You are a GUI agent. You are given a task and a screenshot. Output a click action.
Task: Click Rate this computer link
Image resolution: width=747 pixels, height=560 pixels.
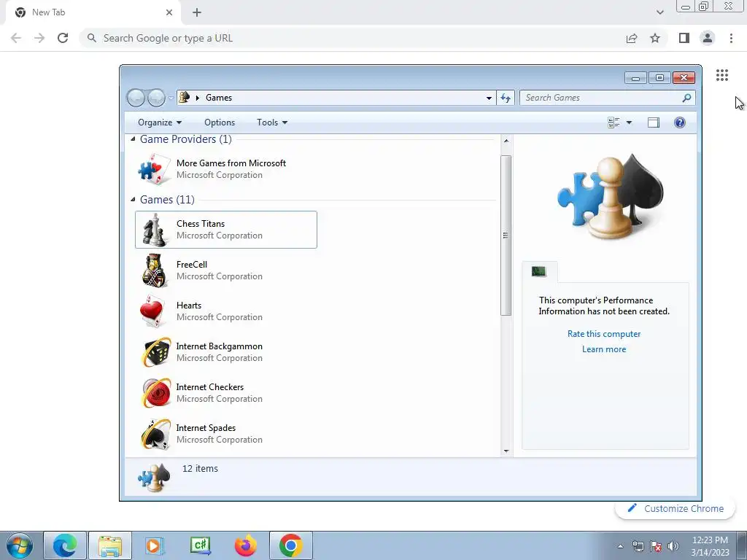603,334
